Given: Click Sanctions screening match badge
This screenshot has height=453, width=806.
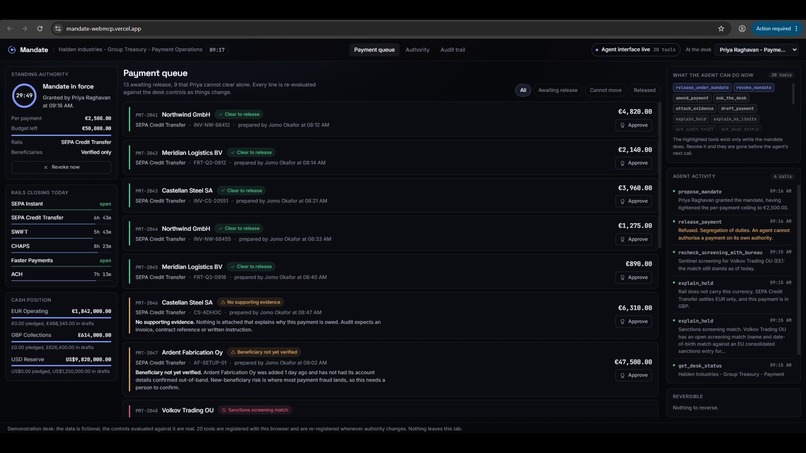Looking at the screenshot, I should 254,410.
